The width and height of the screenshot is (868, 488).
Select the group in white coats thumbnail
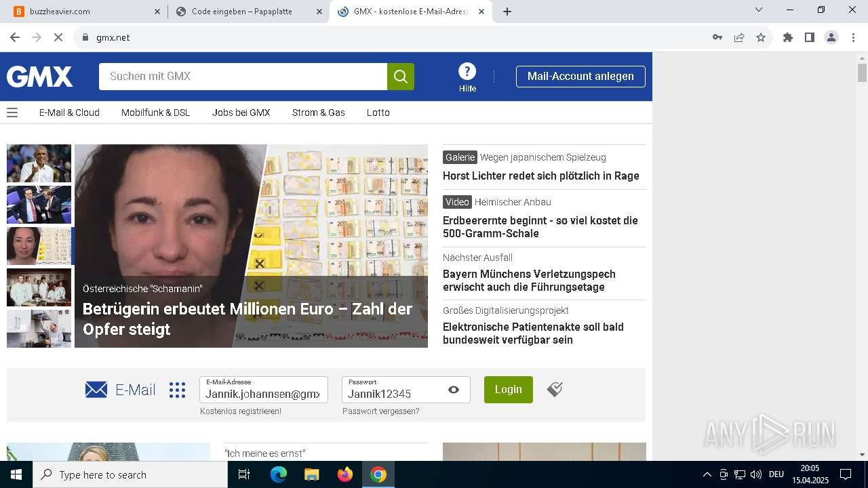point(39,287)
